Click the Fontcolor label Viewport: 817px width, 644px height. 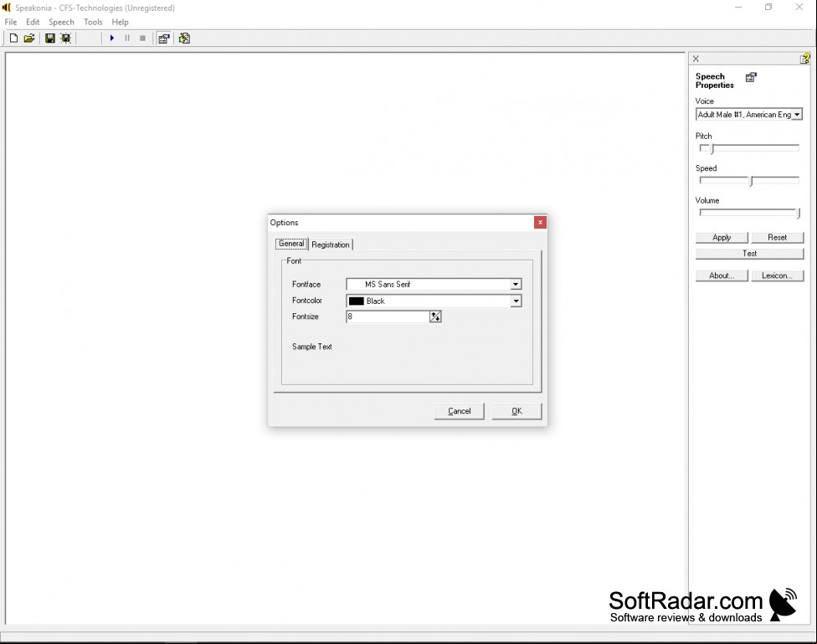[x=307, y=301]
